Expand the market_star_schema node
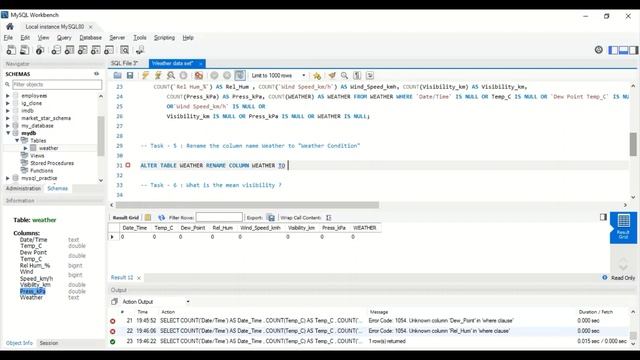The height and width of the screenshot is (360, 640). [x=8, y=118]
